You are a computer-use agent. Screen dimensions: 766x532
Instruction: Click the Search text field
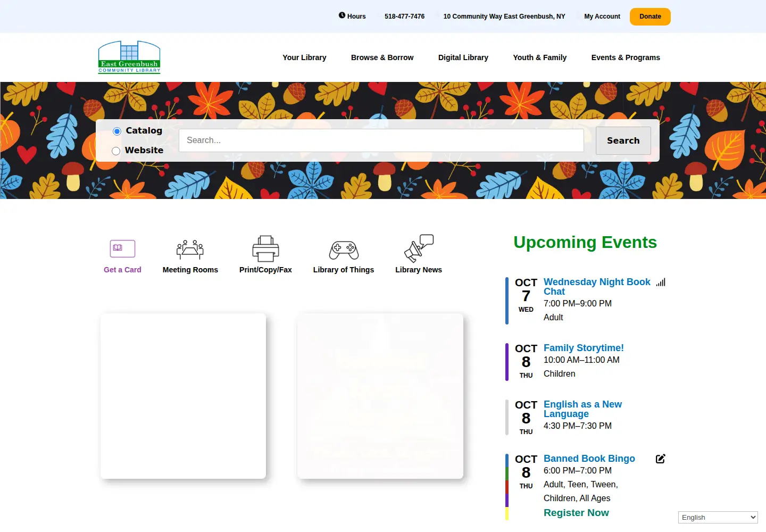381,140
